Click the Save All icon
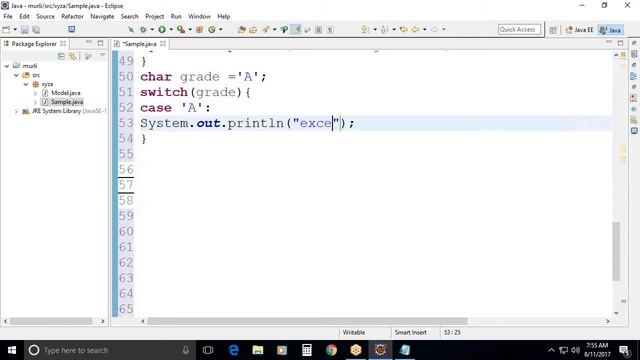 pyautogui.click(x=36, y=29)
